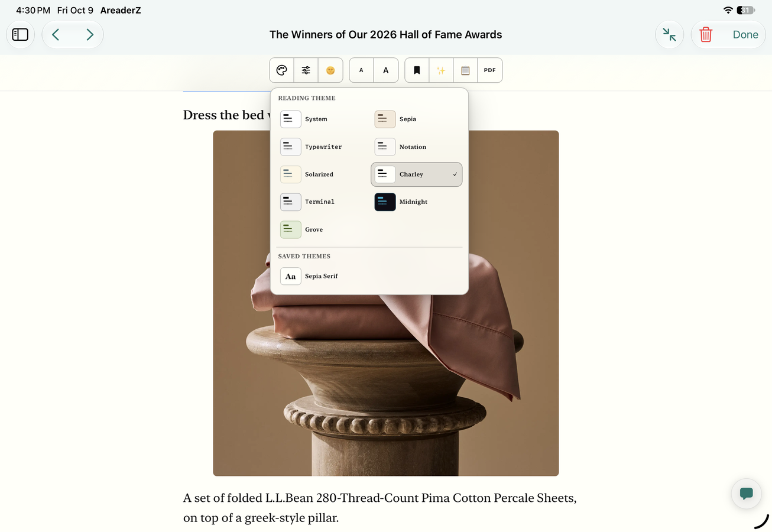Screen dimensions: 772x532
Task: Tap the Done button
Action: click(x=745, y=35)
